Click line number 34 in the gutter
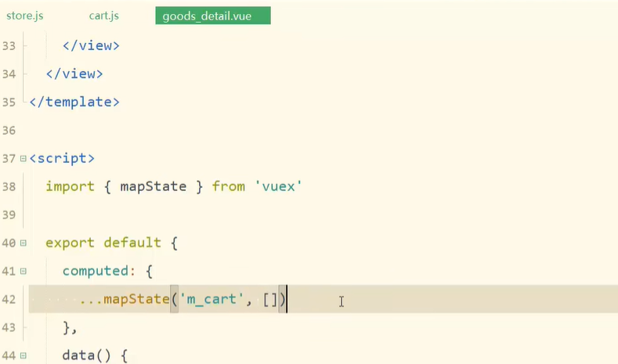The width and height of the screenshot is (618, 364). (9, 74)
